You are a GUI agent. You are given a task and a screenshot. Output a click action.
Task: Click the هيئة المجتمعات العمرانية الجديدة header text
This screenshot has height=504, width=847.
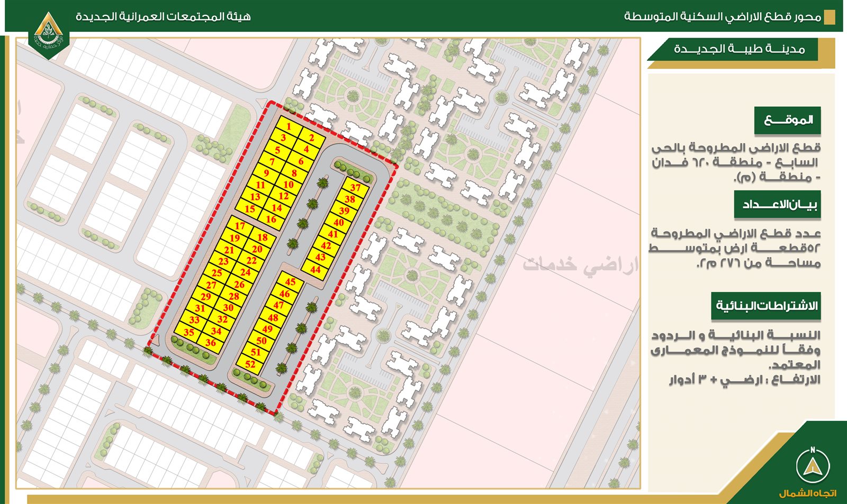pos(163,17)
